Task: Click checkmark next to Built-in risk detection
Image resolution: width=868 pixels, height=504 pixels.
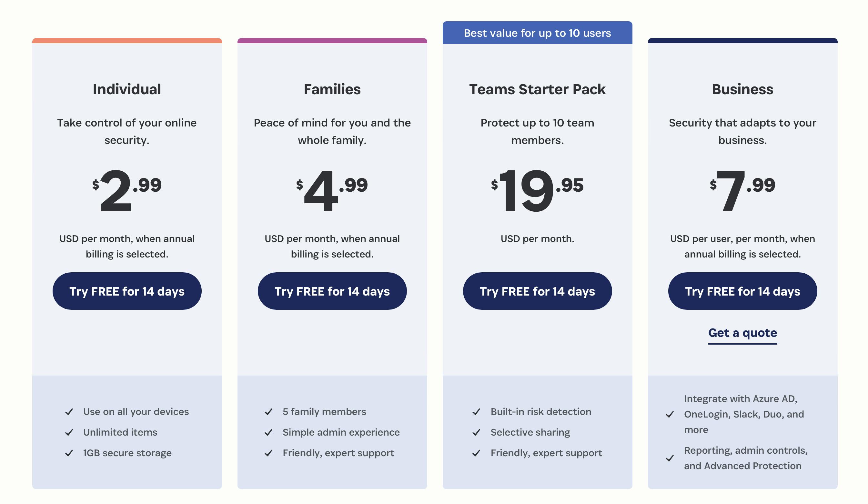Action: click(x=476, y=412)
